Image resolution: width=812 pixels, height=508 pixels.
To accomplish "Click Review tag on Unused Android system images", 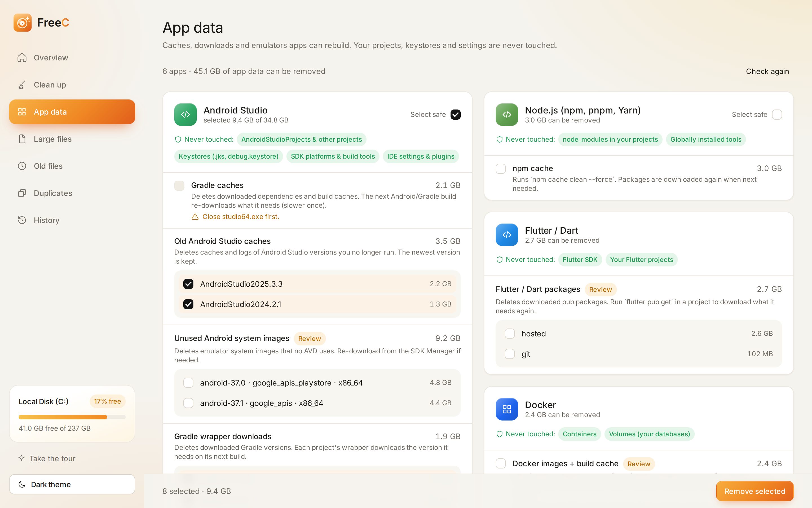I will click(309, 339).
